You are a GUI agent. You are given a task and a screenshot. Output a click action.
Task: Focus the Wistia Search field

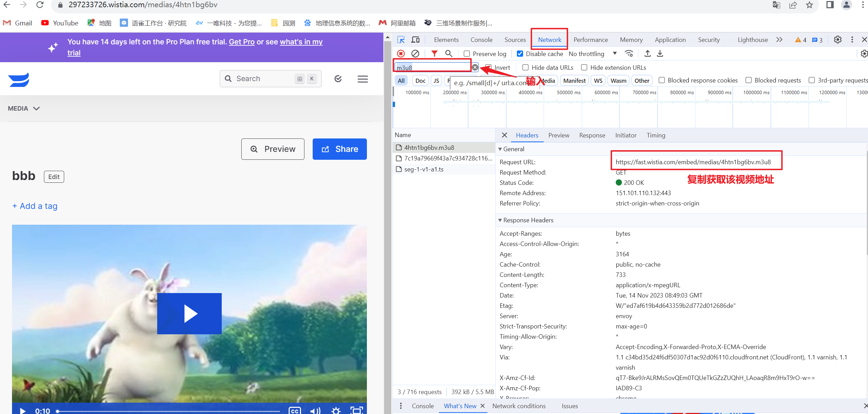(x=270, y=79)
